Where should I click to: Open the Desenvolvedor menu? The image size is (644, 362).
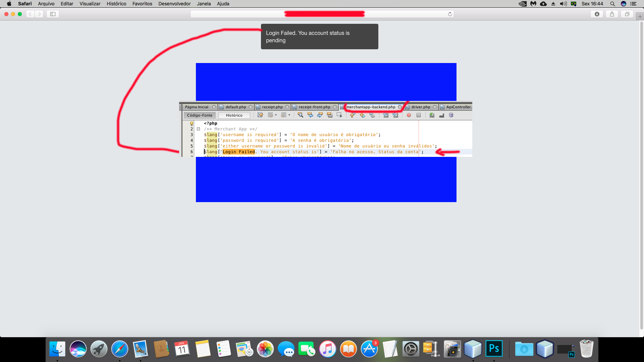click(x=174, y=4)
